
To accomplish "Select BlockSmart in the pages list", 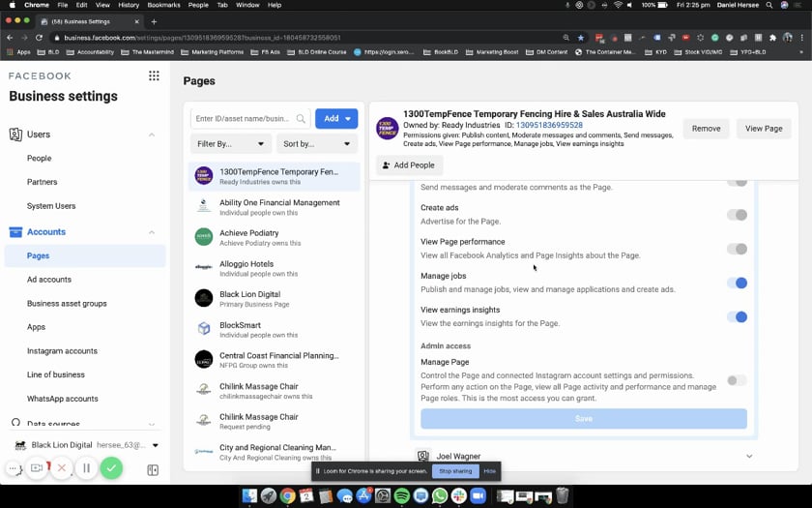I will tap(275, 330).
